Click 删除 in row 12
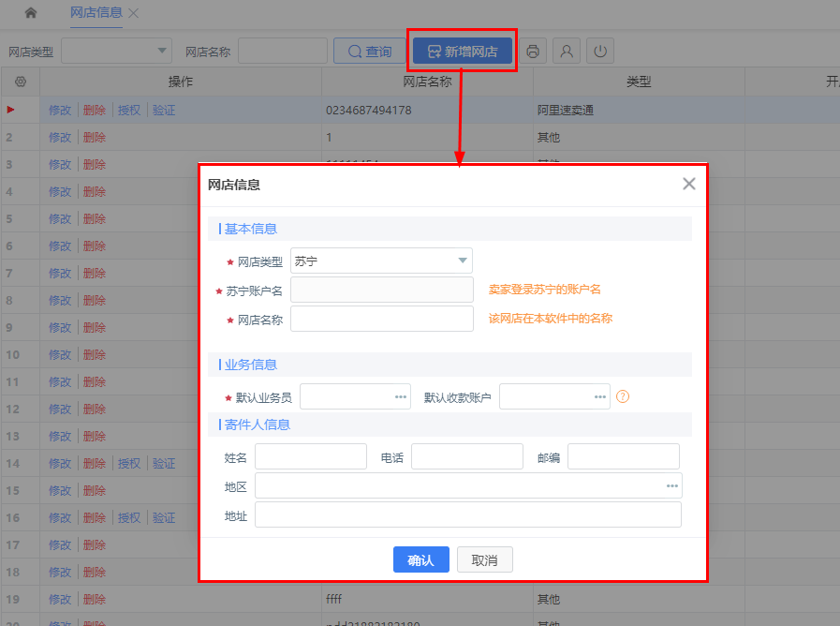The width and height of the screenshot is (840, 626). pyautogui.click(x=95, y=409)
